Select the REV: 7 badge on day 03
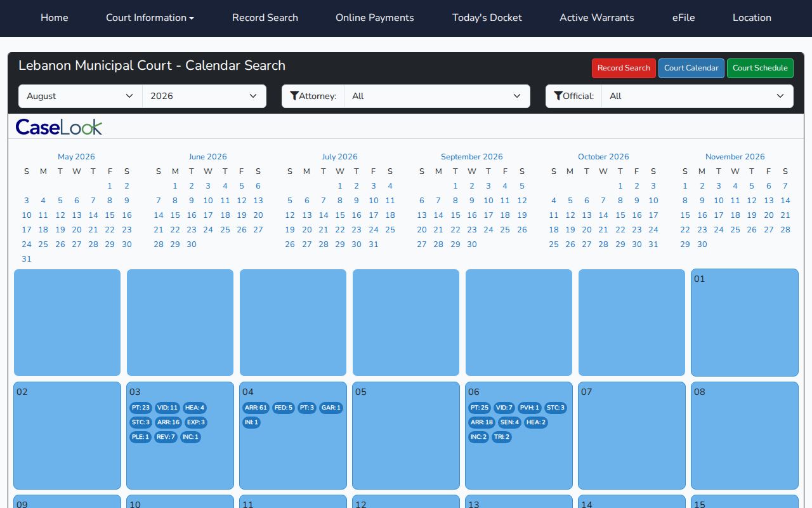This screenshot has width=812, height=508. (166, 437)
